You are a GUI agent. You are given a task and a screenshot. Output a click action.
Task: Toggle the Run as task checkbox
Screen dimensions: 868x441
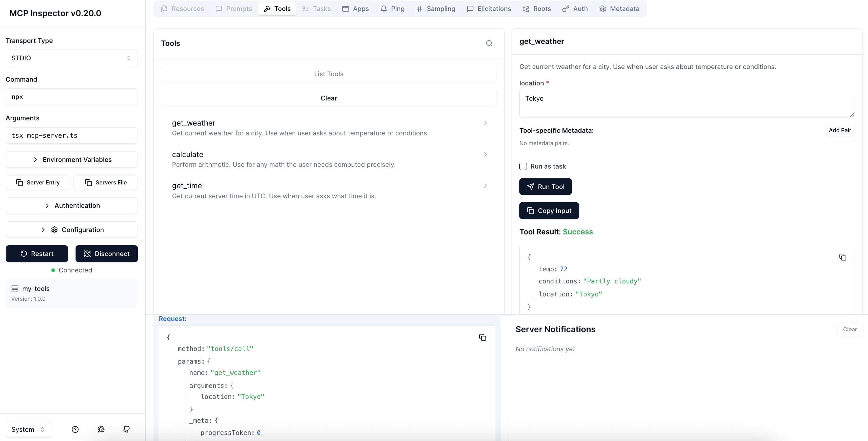[x=523, y=166]
